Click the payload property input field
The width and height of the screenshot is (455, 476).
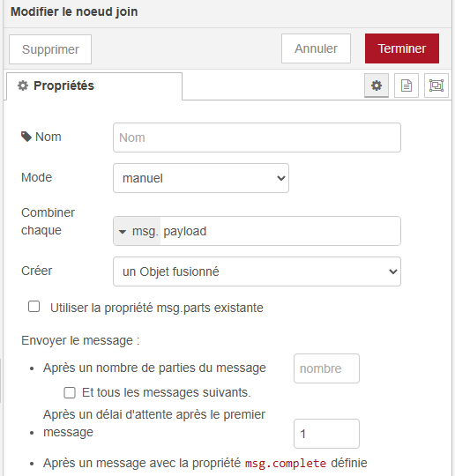point(280,231)
